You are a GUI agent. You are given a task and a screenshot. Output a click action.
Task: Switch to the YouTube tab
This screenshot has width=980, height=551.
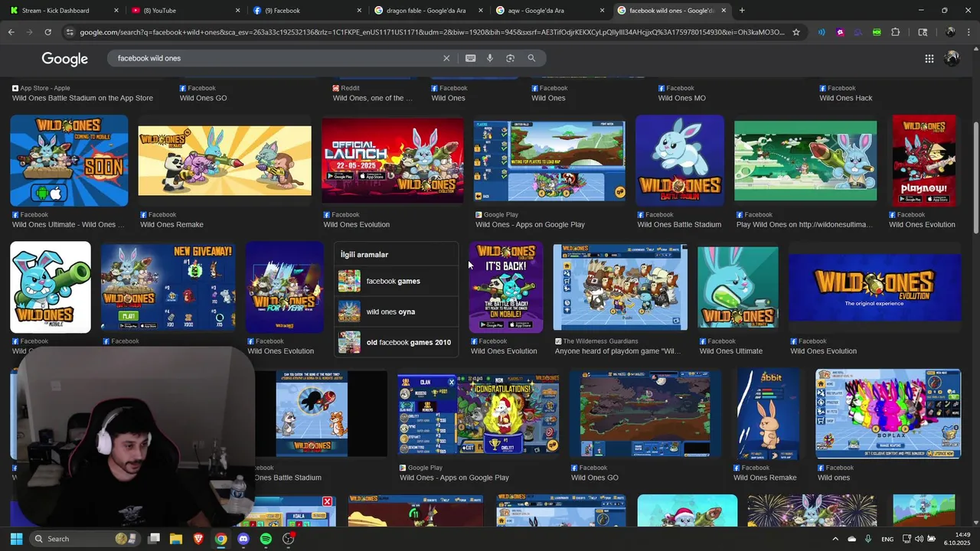184,11
